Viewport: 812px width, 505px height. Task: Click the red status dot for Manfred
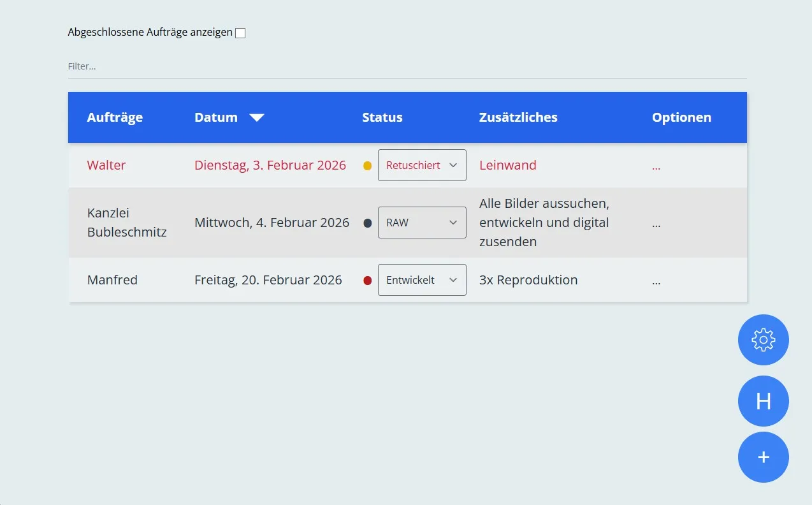368,281
